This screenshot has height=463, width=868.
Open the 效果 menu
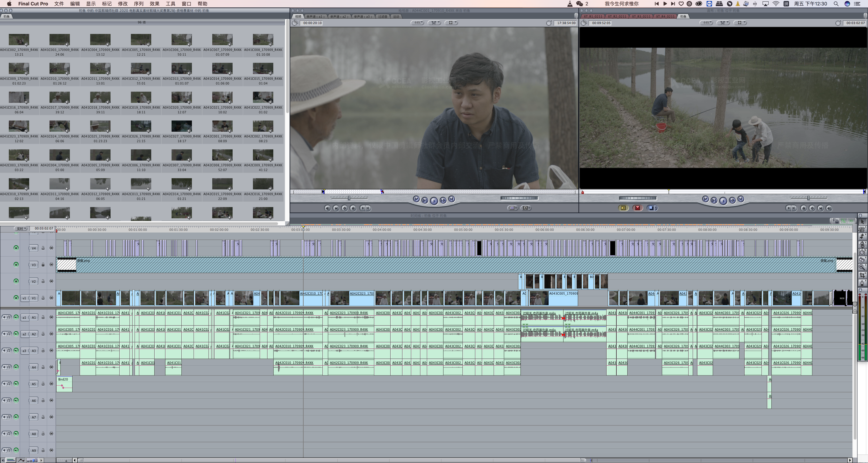click(154, 4)
